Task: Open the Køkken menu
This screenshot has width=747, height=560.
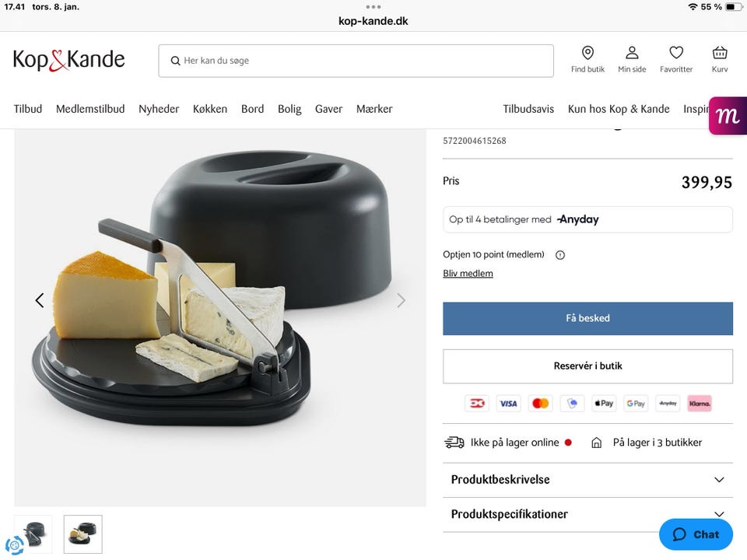Action: point(209,109)
